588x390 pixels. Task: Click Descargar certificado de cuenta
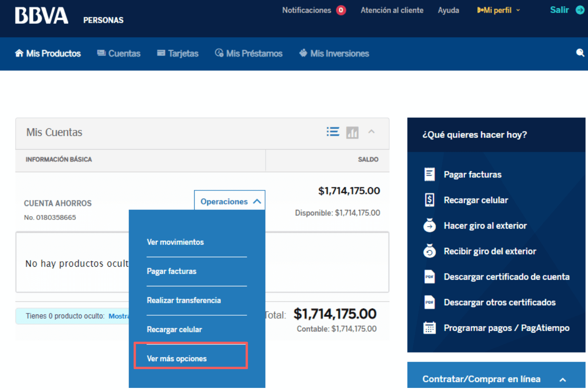pyautogui.click(x=507, y=277)
